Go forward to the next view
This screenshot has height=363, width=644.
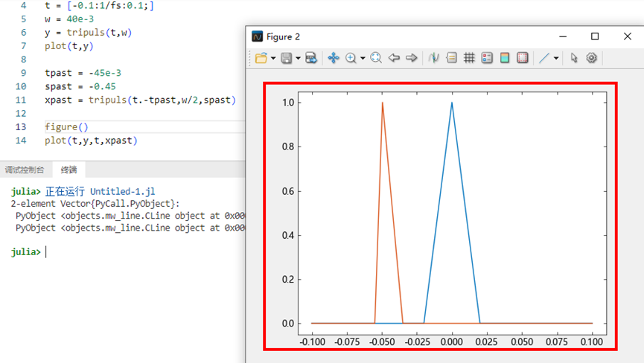point(411,58)
